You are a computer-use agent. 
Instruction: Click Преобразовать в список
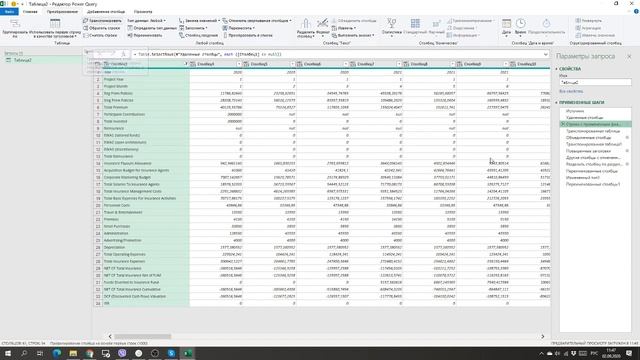point(247,36)
